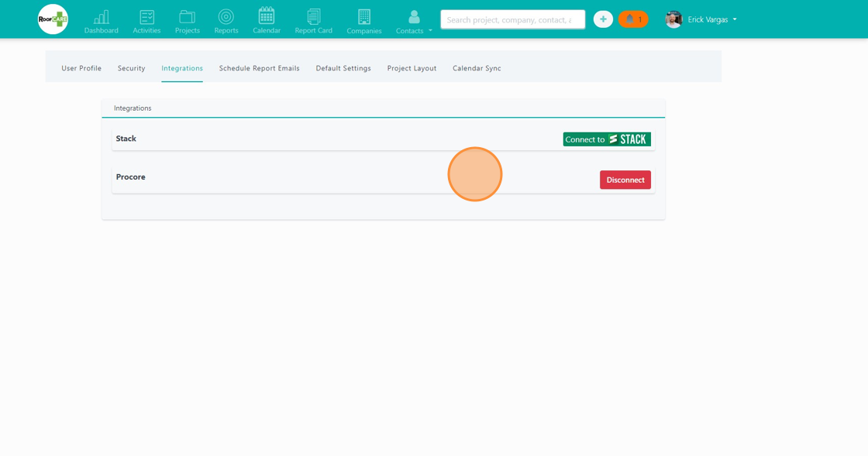This screenshot has height=456, width=868.
Task: Switch to the Calendar Sync tab
Action: pyautogui.click(x=477, y=68)
